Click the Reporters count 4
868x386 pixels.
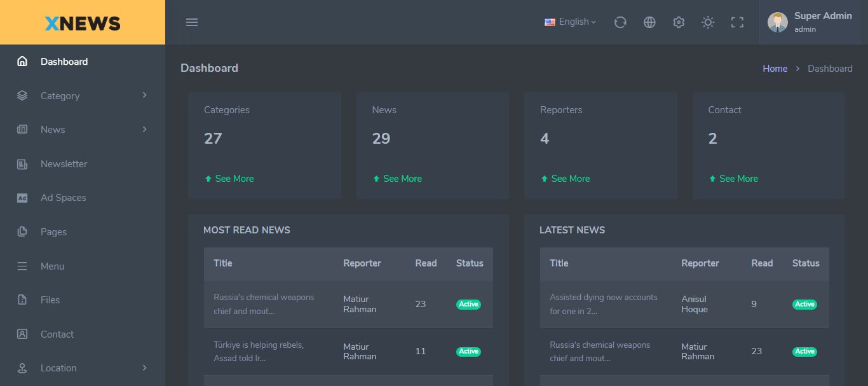(545, 139)
